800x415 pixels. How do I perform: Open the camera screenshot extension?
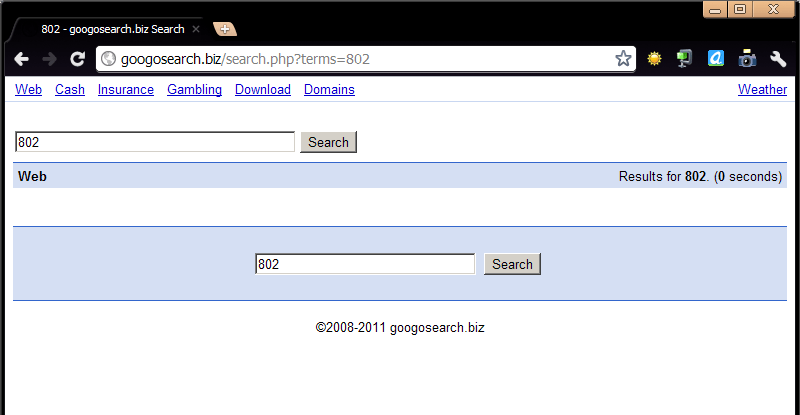pyautogui.click(x=747, y=59)
